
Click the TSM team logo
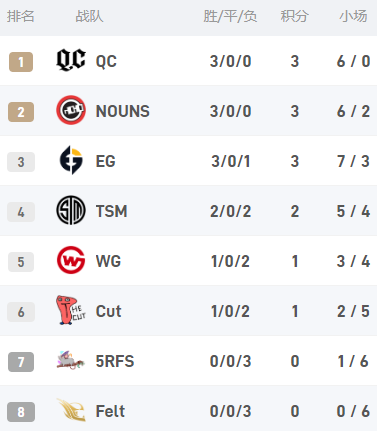click(71, 210)
